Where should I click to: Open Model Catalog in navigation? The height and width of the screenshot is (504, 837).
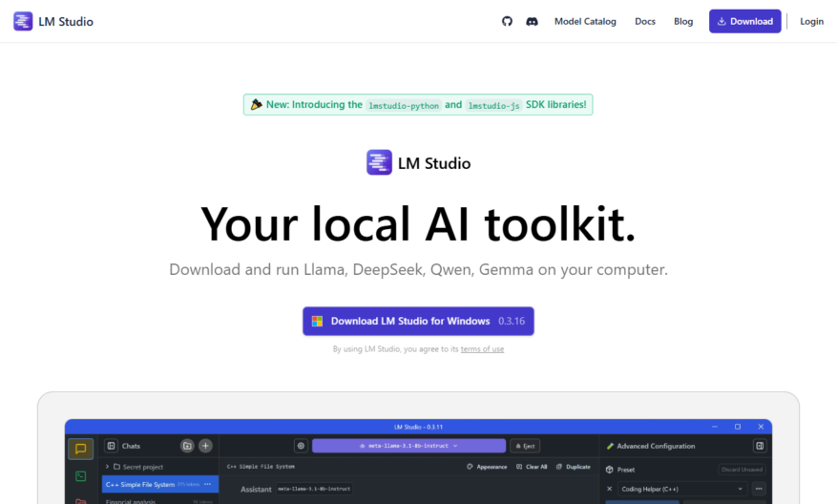(x=585, y=21)
